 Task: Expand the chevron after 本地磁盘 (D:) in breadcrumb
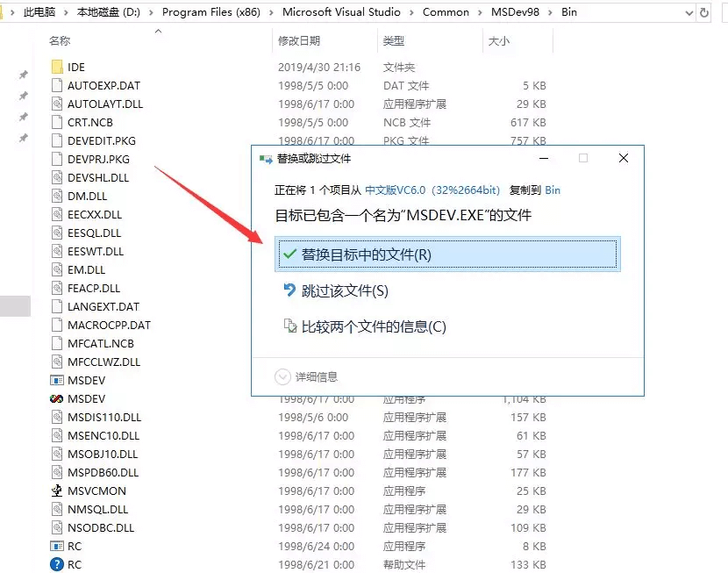click(x=151, y=12)
